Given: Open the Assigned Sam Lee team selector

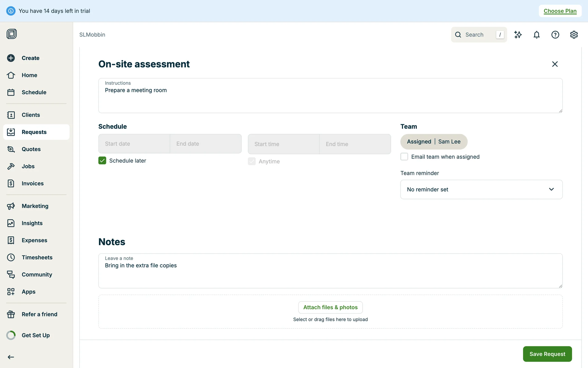Looking at the screenshot, I should click(x=434, y=142).
